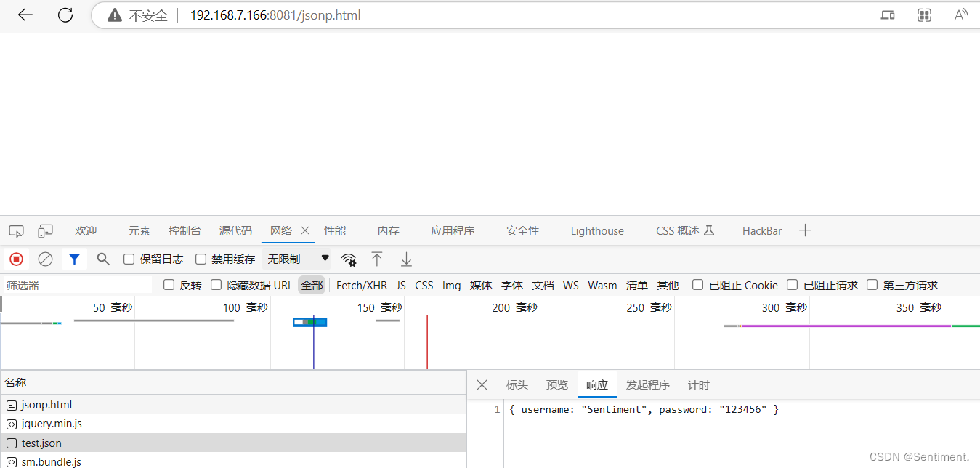Reload the page with the refresh icon

[65, 15]
